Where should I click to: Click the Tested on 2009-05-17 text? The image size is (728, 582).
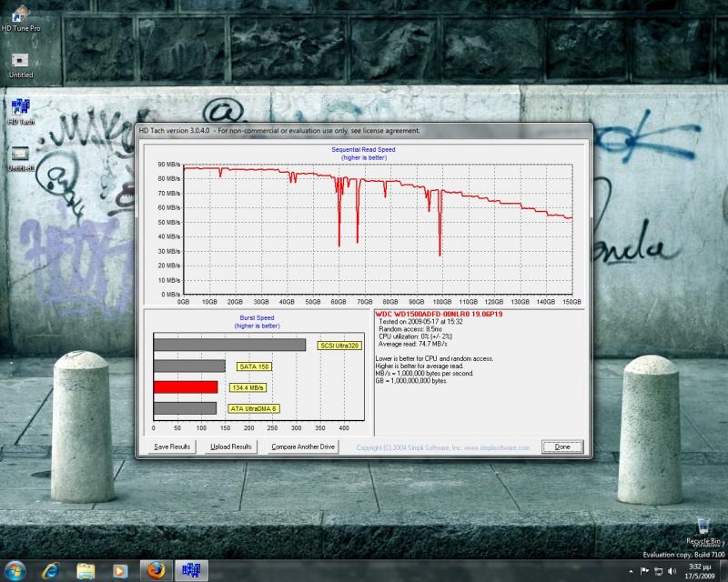[x=420, y=322]
